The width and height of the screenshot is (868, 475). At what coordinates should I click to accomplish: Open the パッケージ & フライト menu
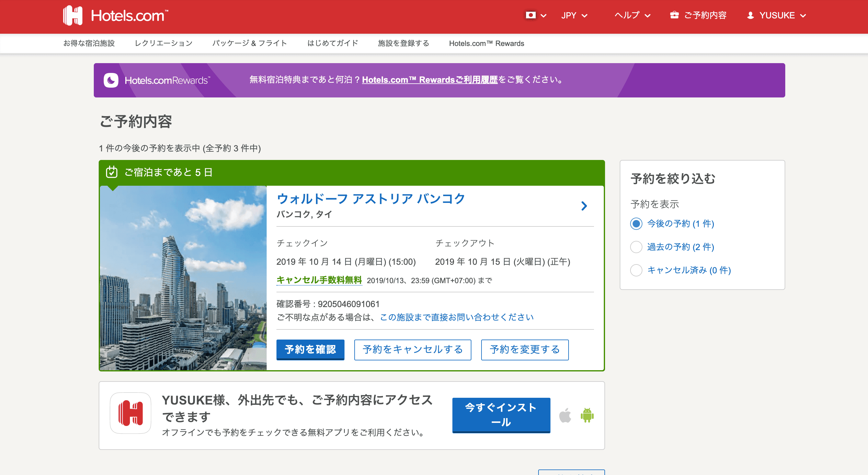pos(249,43)
